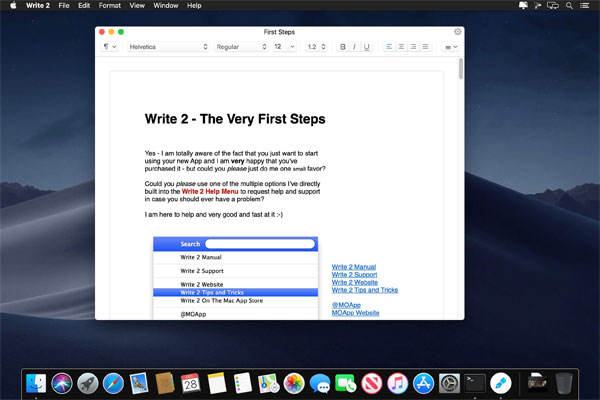
Task: Toggle bold formatting in toolbar
Action: (343, 47)
